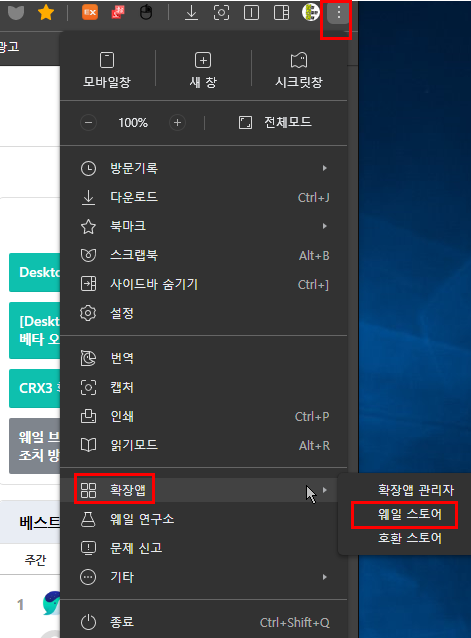The height and width of the screenshot is (638, 471).
Task: Open the 방문기록 history menu item
Action: (203, 168)
